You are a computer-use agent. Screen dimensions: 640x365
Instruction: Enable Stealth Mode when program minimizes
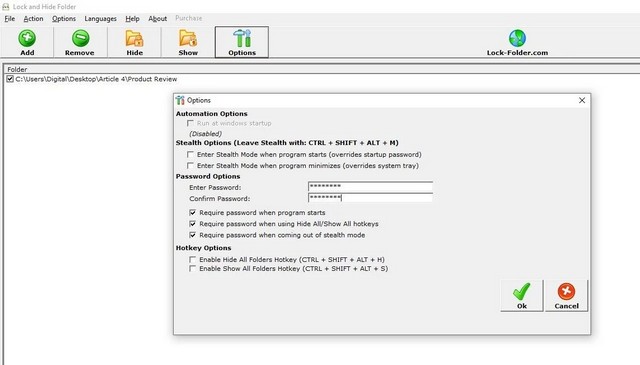190,165
